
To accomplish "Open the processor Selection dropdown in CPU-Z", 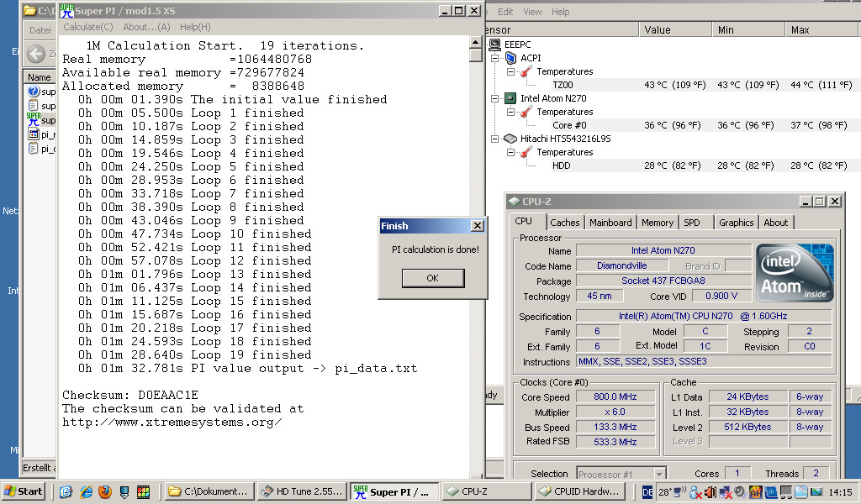I will [x=659, y=473].
